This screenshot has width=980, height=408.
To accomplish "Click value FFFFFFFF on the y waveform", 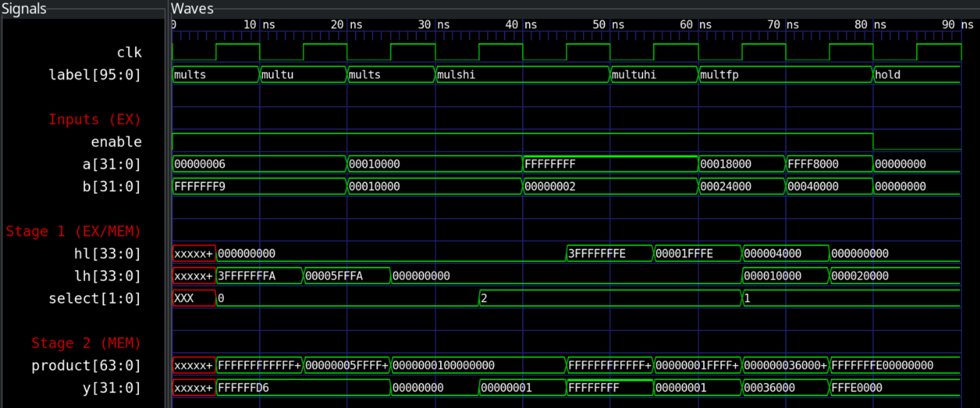I will point(610,388).
